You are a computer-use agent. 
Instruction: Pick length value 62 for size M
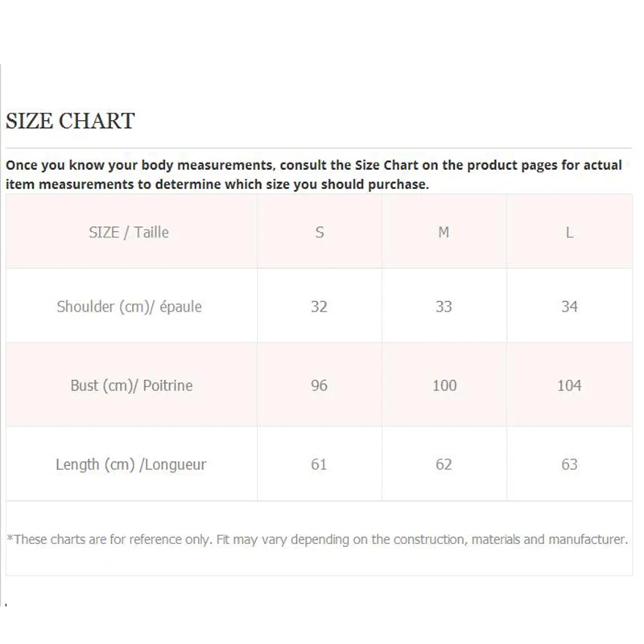444,464
